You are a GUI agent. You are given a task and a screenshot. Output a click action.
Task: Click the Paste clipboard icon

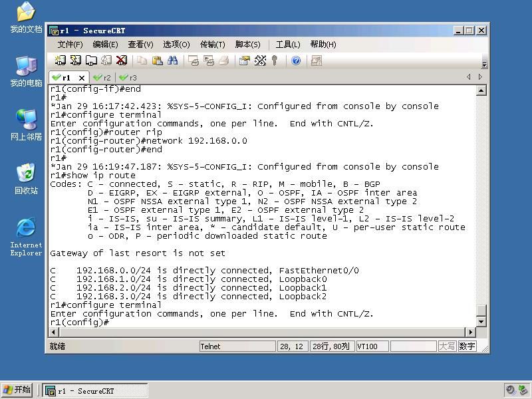point(157,61)
